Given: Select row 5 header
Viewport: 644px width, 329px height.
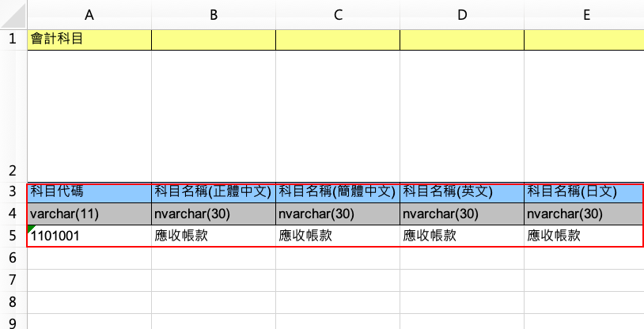Looking at the screenshot, I should [x=13, y=236].
